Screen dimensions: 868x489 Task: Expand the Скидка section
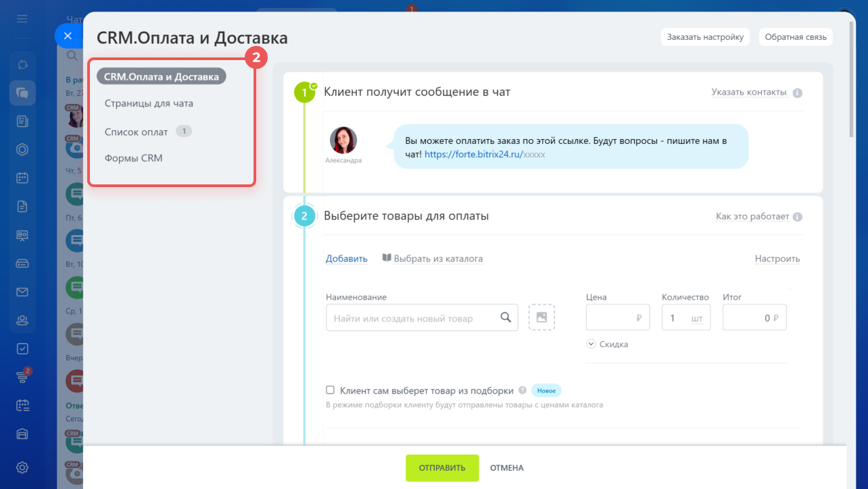pyautogui.click(x=608, y=344)
